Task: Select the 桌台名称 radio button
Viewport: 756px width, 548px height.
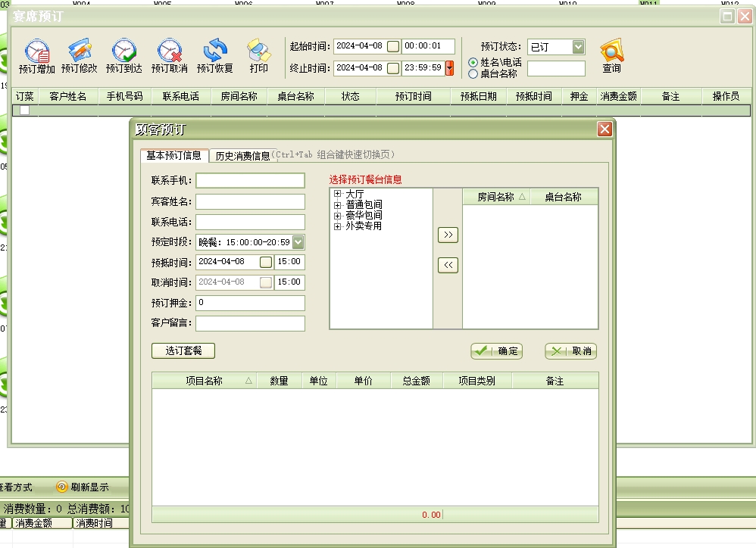Action: click(x=473, y=73)
